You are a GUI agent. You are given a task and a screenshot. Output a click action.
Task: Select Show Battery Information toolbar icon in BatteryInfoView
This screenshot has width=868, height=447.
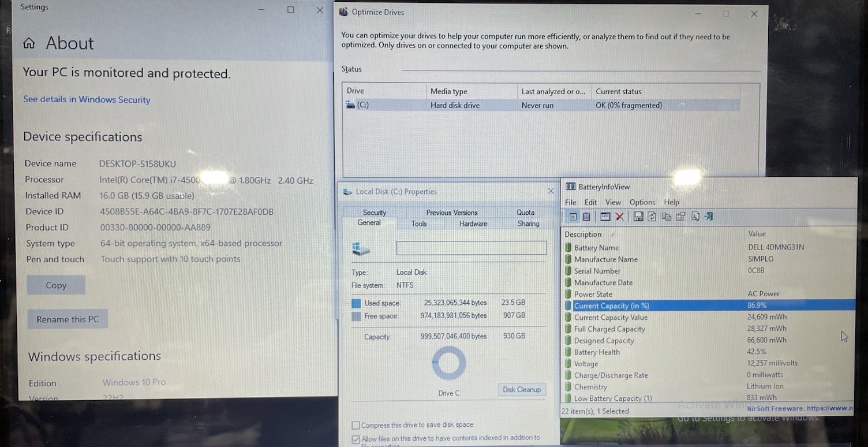(573, 217)
